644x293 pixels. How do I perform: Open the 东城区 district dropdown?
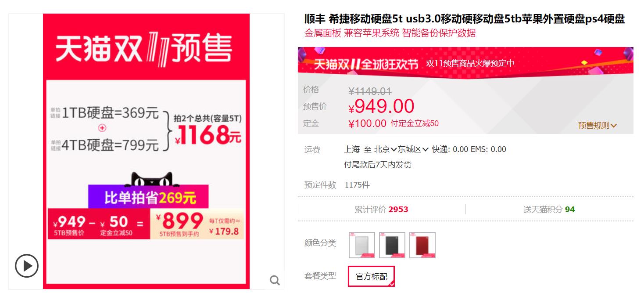click(x=413, y=149)
